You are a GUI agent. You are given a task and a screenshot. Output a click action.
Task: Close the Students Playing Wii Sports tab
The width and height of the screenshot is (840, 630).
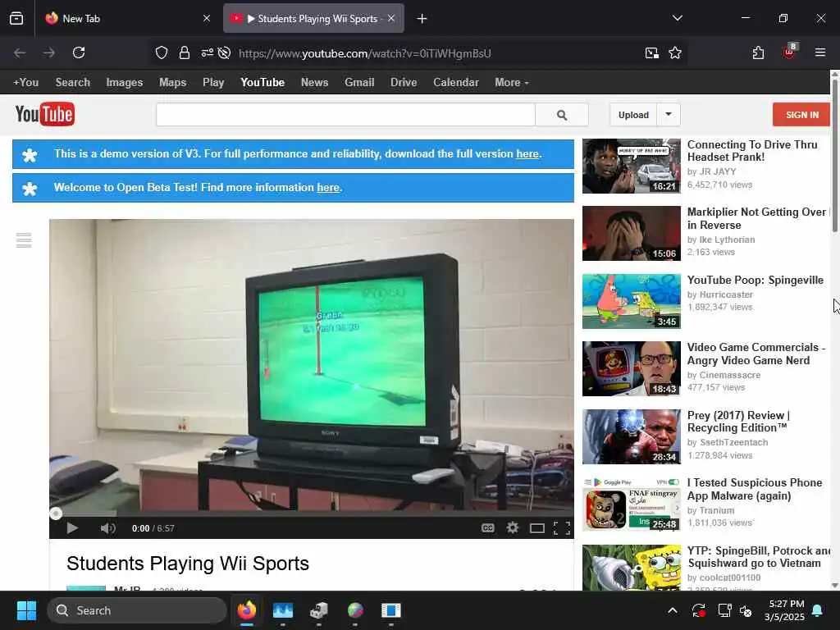(391, 18)
